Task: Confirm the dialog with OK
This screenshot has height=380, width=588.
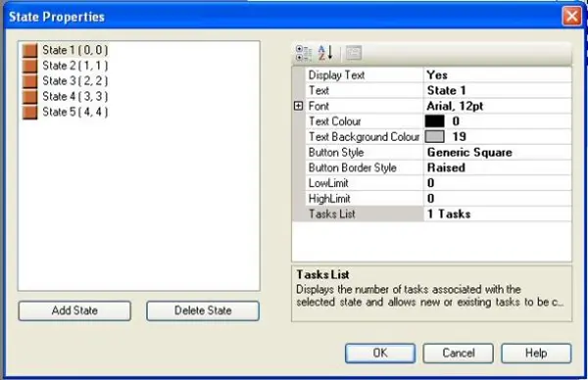Action: (x=380, y=353)
